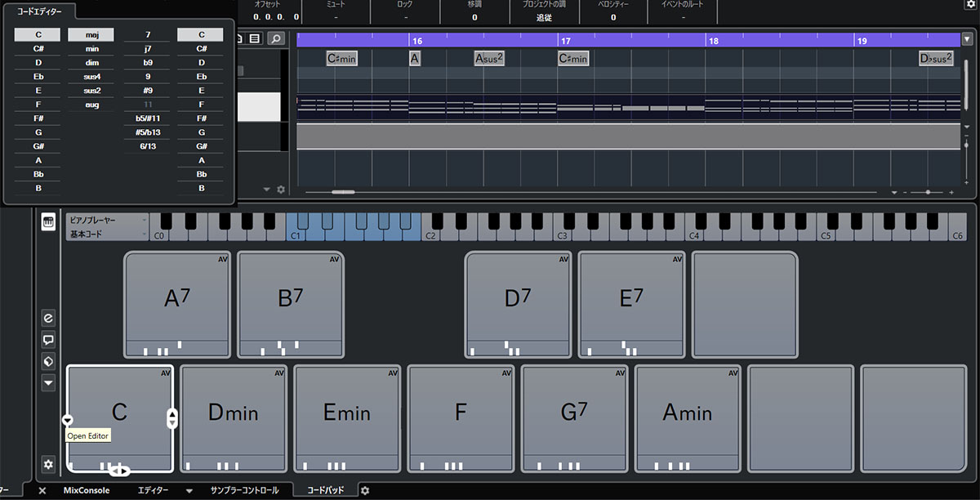Click the horizontal zoom slider handle
The image size is (980, 500).
coord(929,193)
